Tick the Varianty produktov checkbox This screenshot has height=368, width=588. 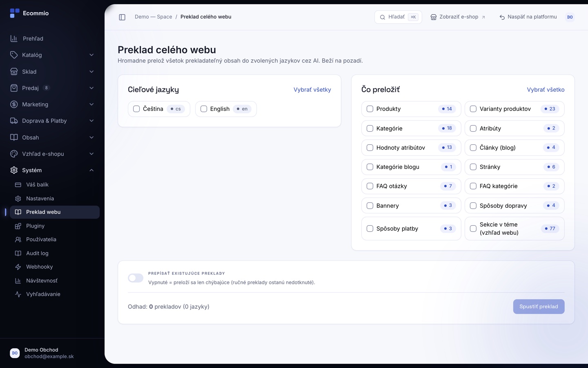click(x=473, y=109)
